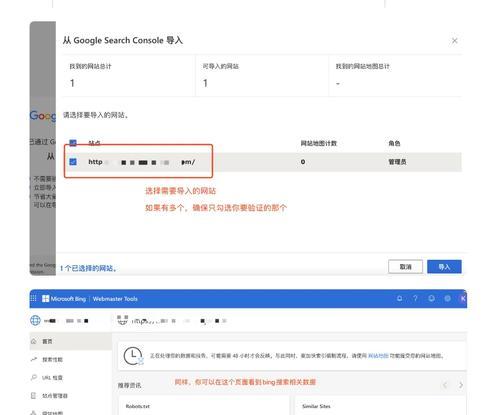Open the Robots.txt recommendation card

204,406
